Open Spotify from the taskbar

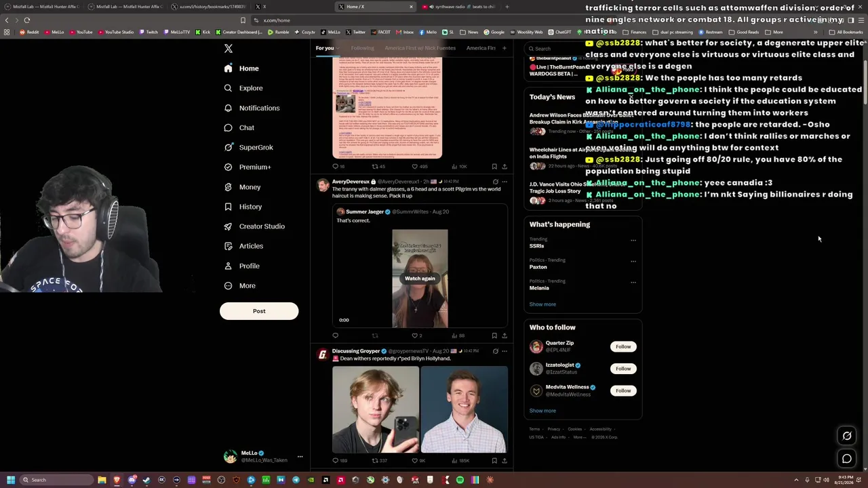coord(460,480)
